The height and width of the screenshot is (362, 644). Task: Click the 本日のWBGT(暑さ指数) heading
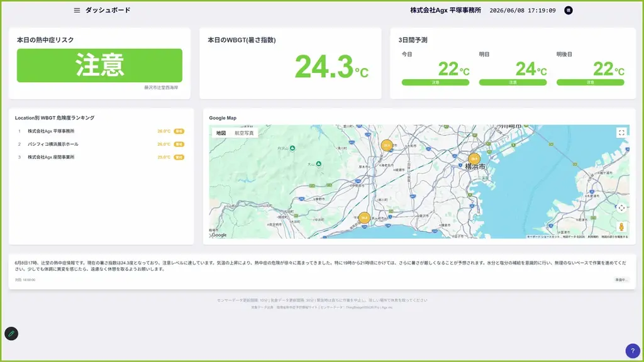(x=241, y=40)
